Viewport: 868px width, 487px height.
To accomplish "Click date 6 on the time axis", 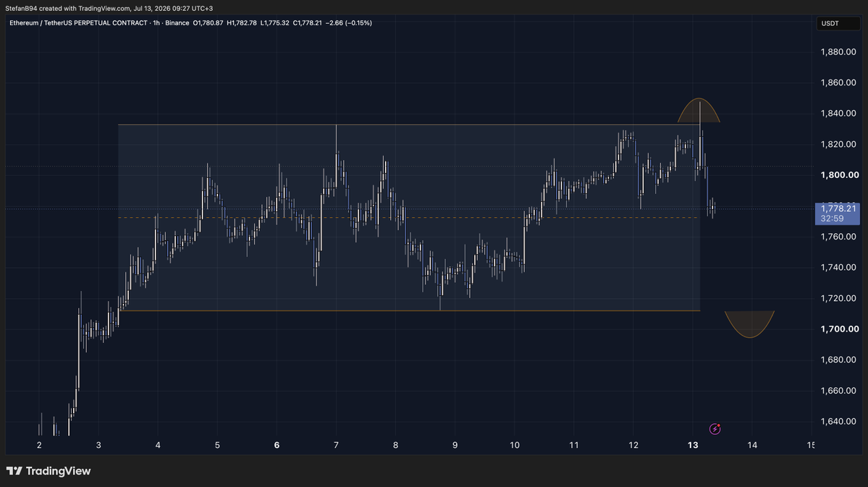I will click(277, 445).
